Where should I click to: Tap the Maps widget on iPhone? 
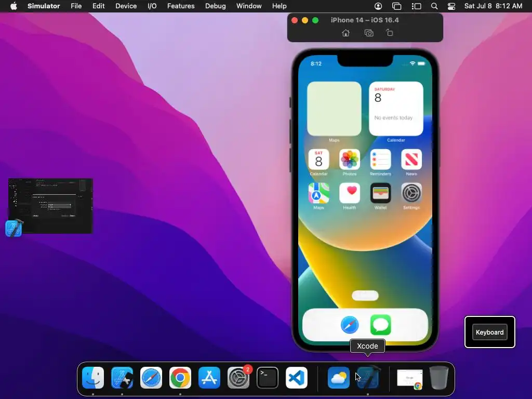coord(334,109)
